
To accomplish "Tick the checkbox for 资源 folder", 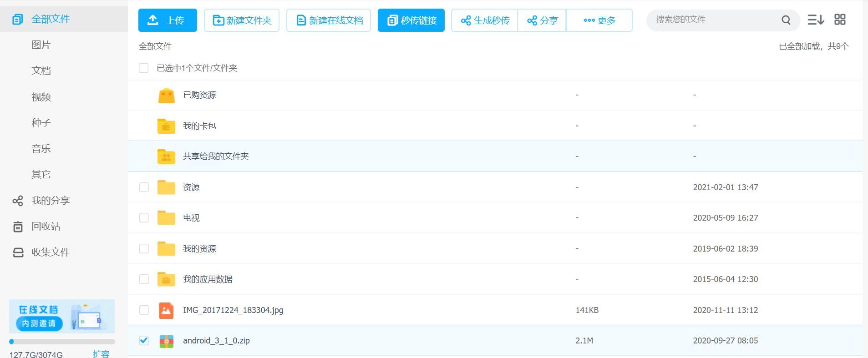I will [144, 187].
